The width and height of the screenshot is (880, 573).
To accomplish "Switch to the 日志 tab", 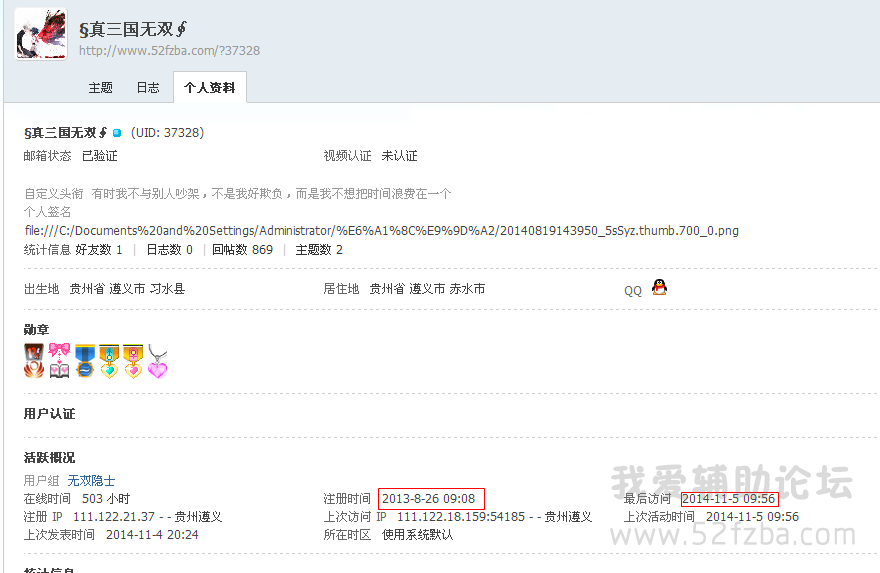I will [148, 88].
